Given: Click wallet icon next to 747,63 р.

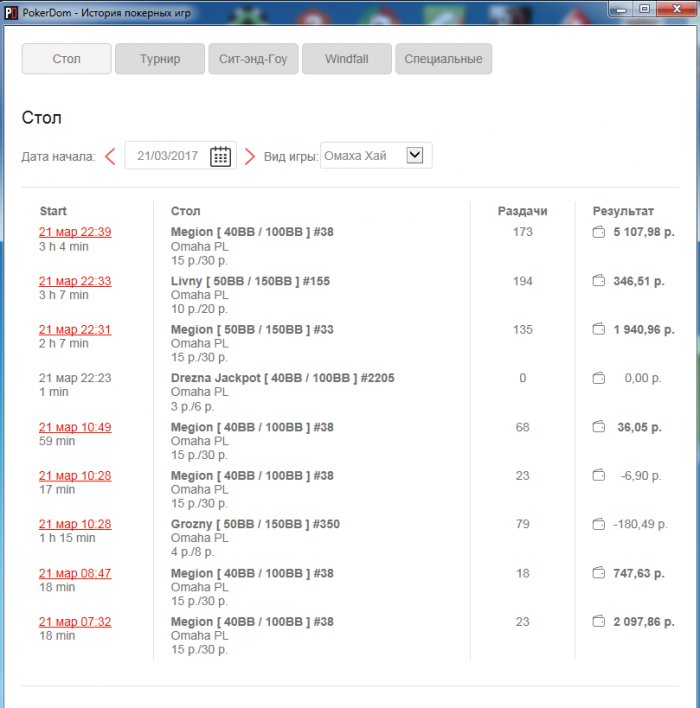Looking at the screenshot, I should click(598, 573).
